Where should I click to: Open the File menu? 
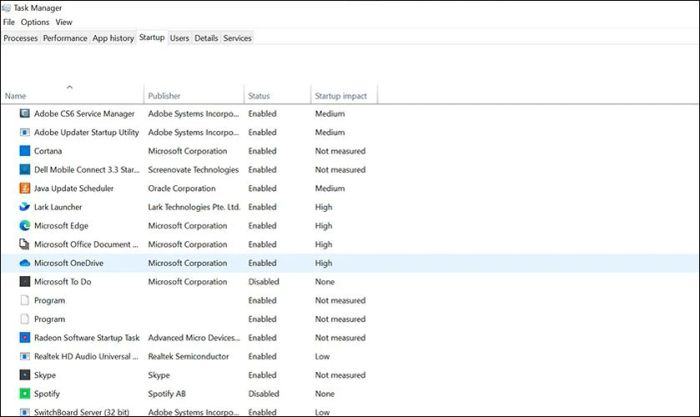tap(9, 22)
